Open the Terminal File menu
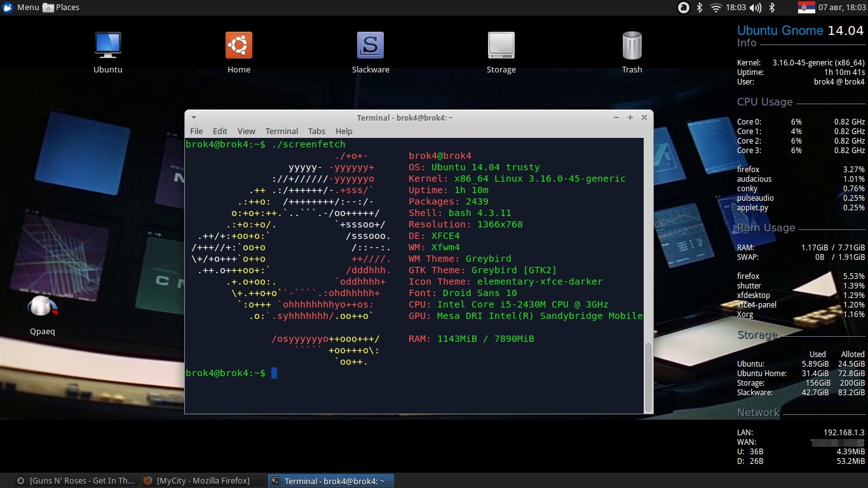The image size is (868, 488). [196, 131]
